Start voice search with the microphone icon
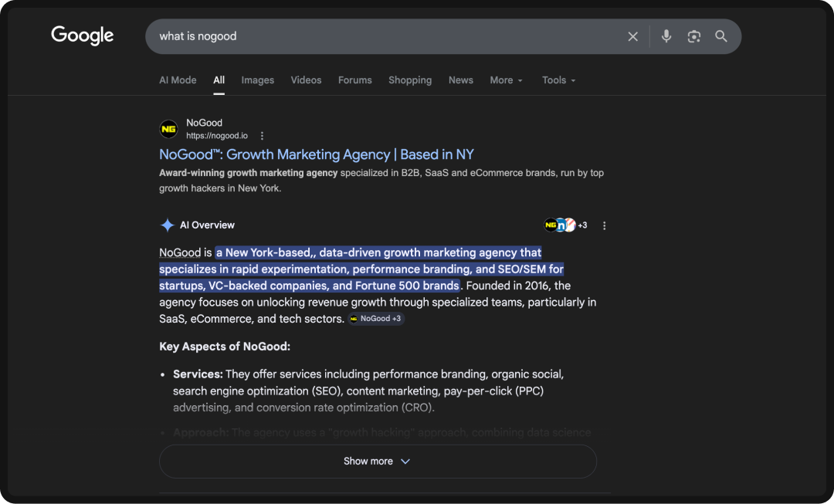Image resolution: width=834 pixels, height=504 pixels. click(666, 36)
